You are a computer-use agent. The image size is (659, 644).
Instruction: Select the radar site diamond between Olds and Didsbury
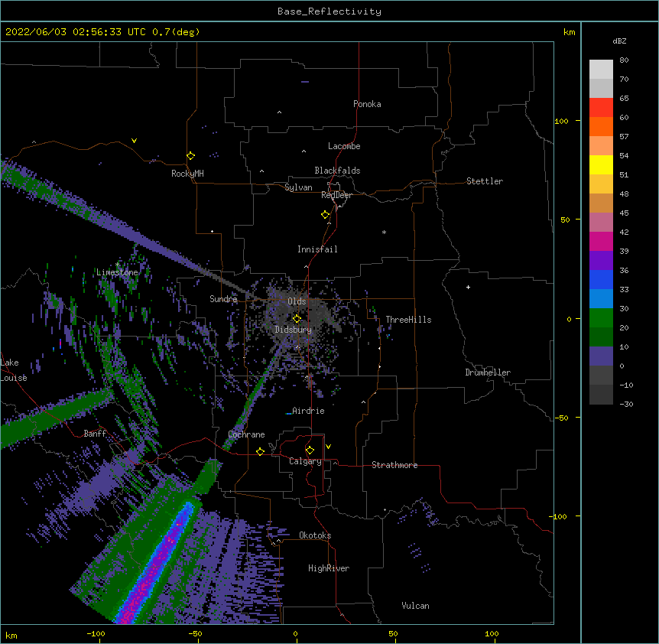click(297, 319)
